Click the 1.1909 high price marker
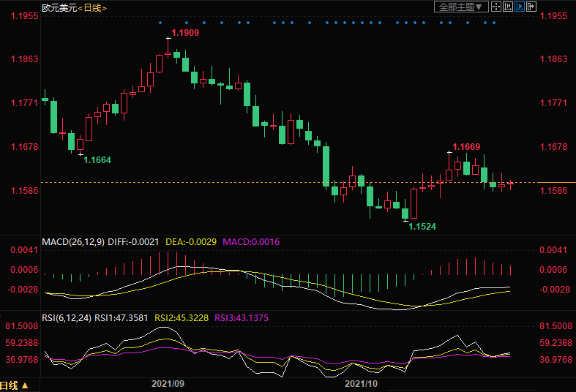Image resolution: width=576 pixels, height=392 pixels. 184,33
